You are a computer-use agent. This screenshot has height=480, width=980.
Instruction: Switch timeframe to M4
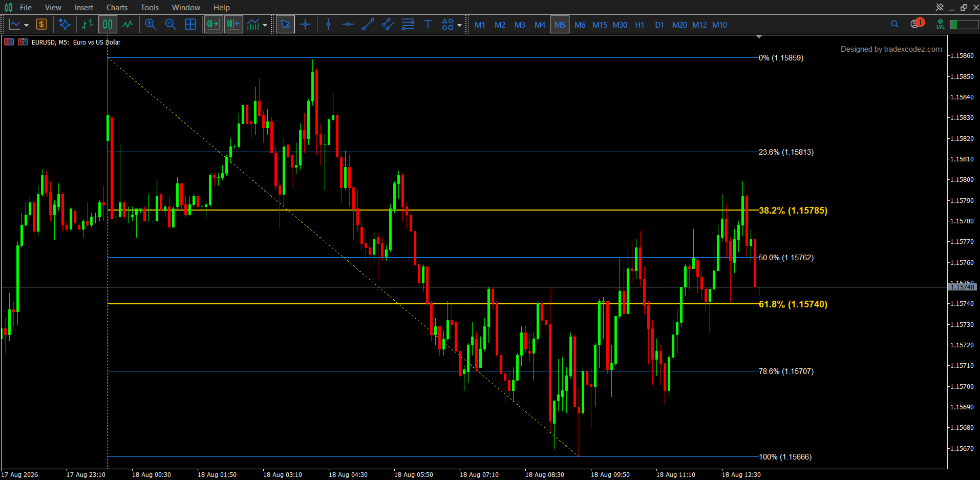(540, 25)
